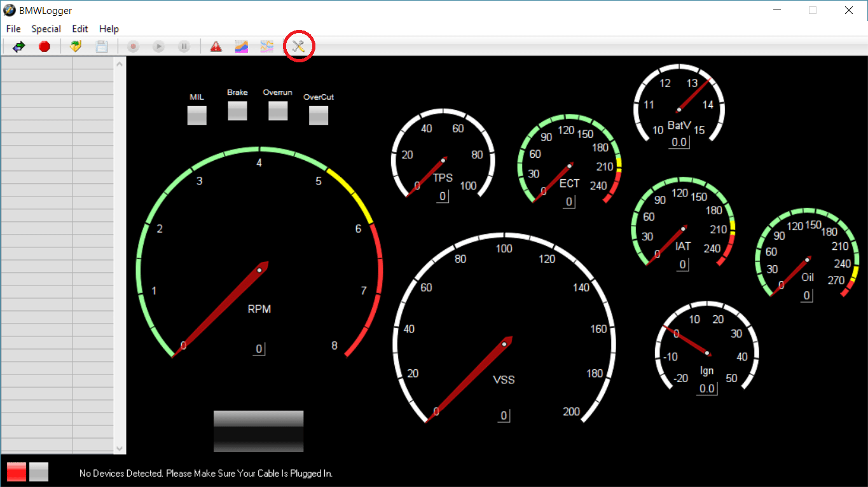Toggle the Brake indicator light
Viewport: 868px width, 487px height.
(x=237, y=111)
